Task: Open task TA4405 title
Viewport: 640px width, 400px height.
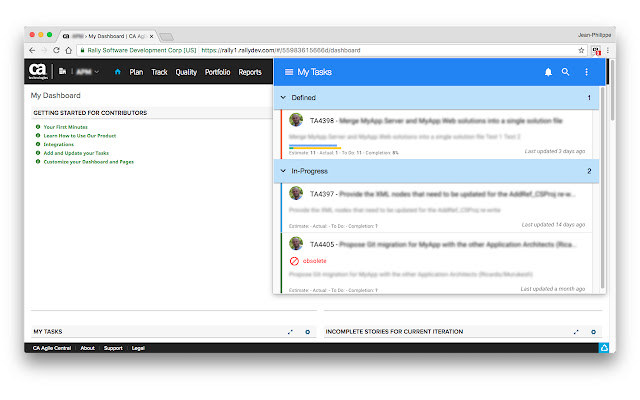Action: [443, 244]
